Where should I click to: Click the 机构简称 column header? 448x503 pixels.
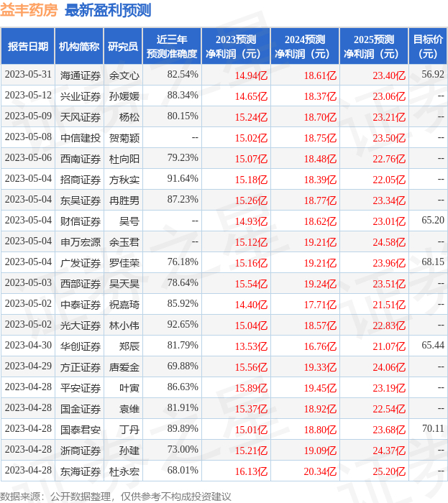[x=79, y=47]
